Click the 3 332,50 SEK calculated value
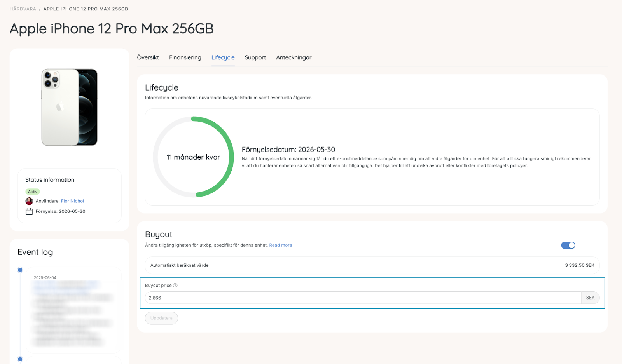 pyautogui.click(x=579, y=265)
